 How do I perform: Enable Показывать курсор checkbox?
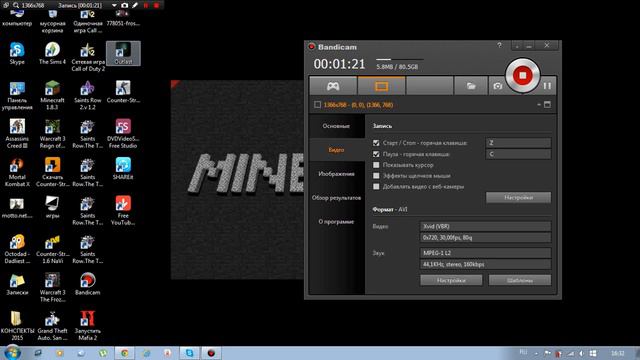click(376, 165)
